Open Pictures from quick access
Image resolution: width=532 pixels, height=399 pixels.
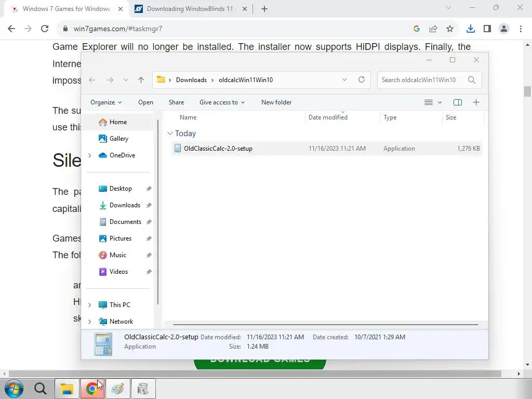tap(120, 238)
